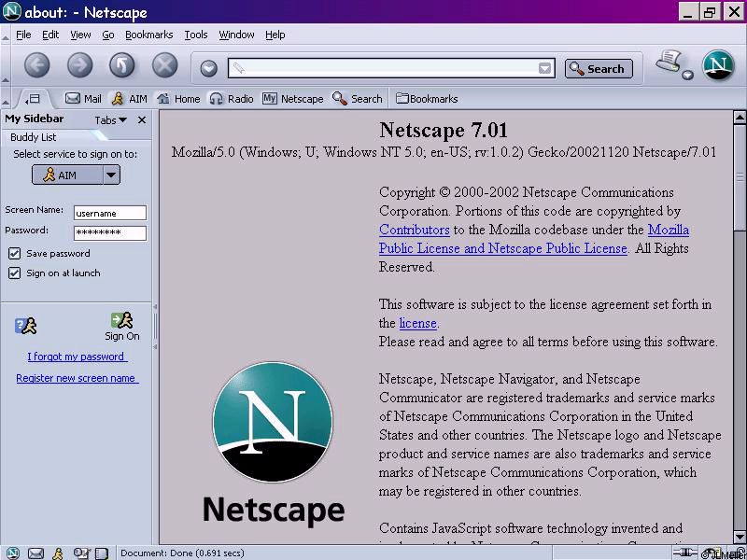Click the scroll up arrow of the page scrollbar

pos(740,117)
